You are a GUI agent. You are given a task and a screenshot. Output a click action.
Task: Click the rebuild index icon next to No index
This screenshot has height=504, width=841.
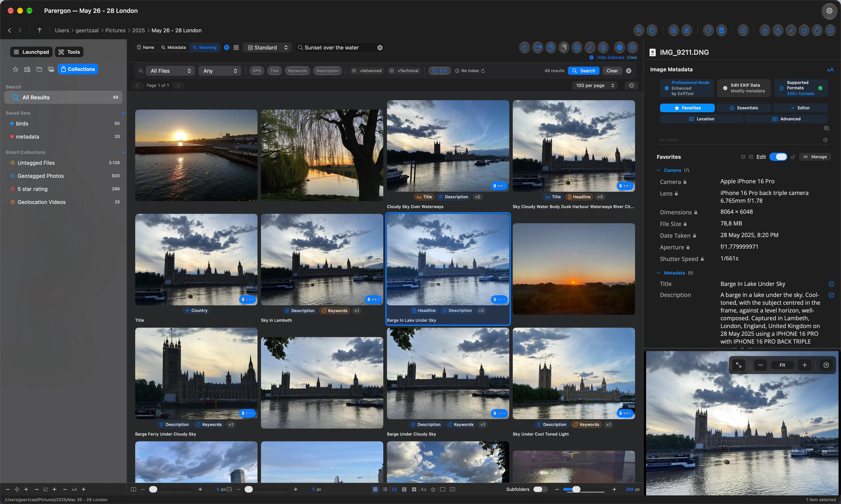[x=483, y=71]
